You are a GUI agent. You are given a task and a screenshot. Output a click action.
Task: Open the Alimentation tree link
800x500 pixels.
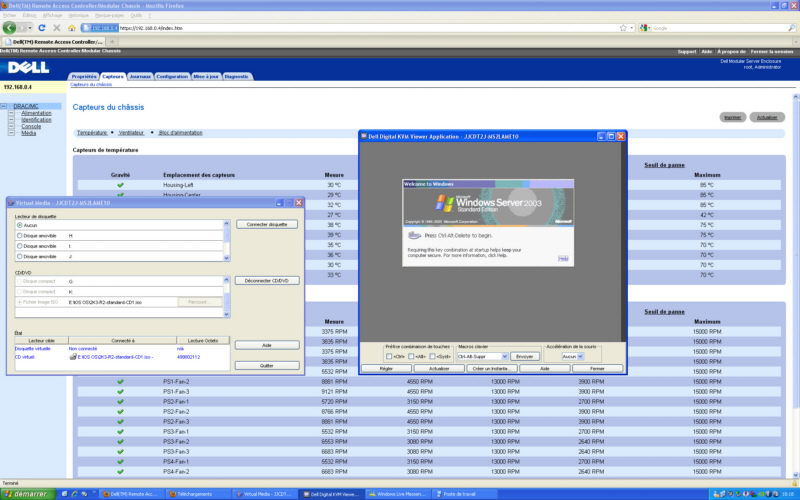click(x=36, y=113)
